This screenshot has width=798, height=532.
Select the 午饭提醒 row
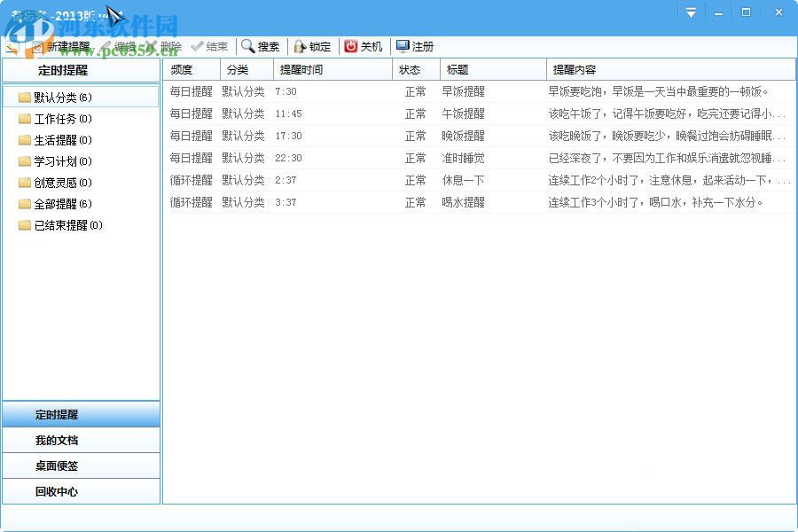click(479, 114)
